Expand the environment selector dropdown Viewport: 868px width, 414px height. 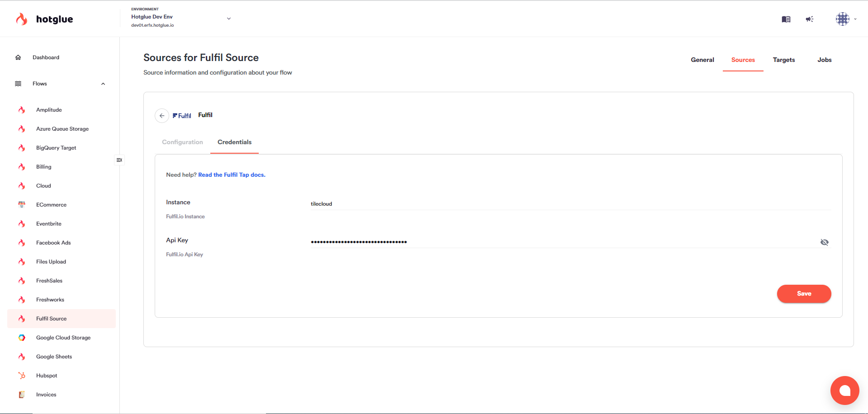click(229, 19)
